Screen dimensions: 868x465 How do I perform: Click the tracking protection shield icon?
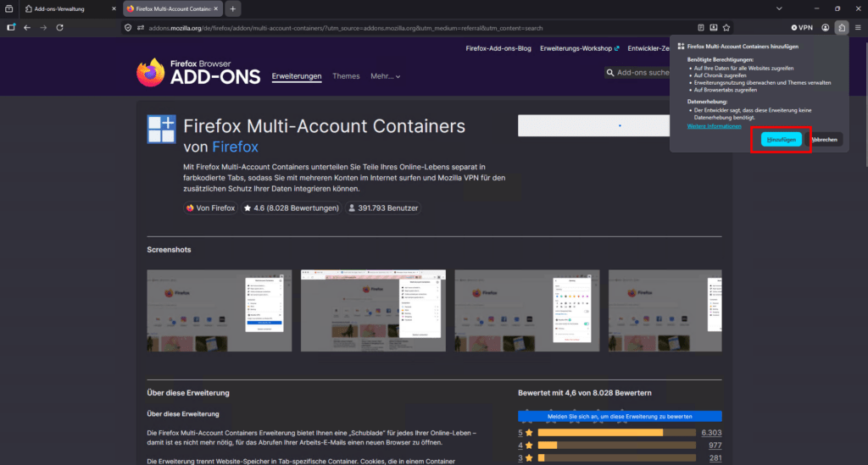click(128, 28)
